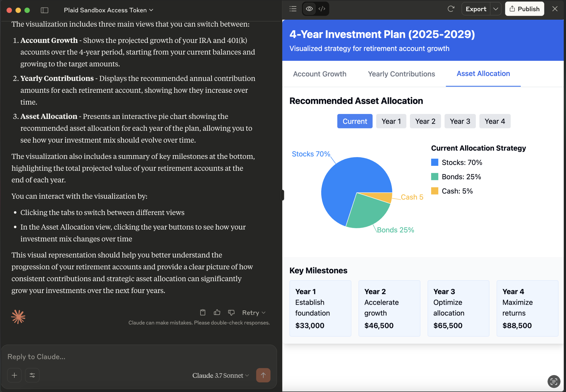The height and width of the screenshot is (392, 566).
Task: Click the Publish button
Action: [x=524, y=9]
